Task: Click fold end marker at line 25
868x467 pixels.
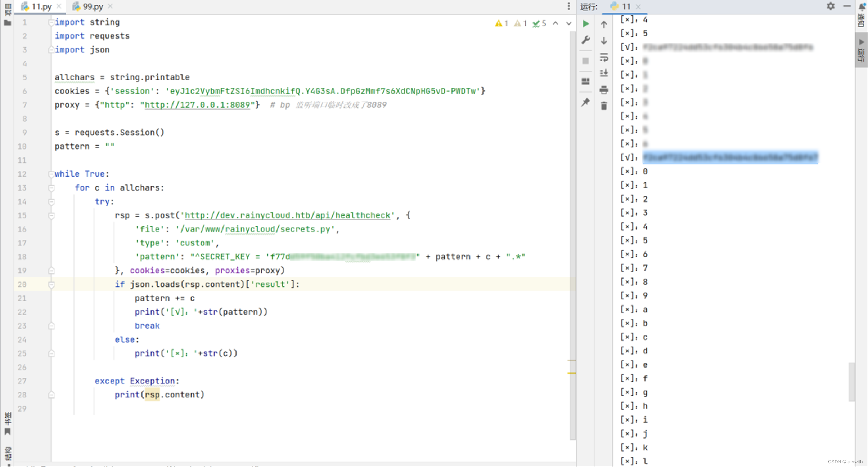Action: (x=51, y=353)
